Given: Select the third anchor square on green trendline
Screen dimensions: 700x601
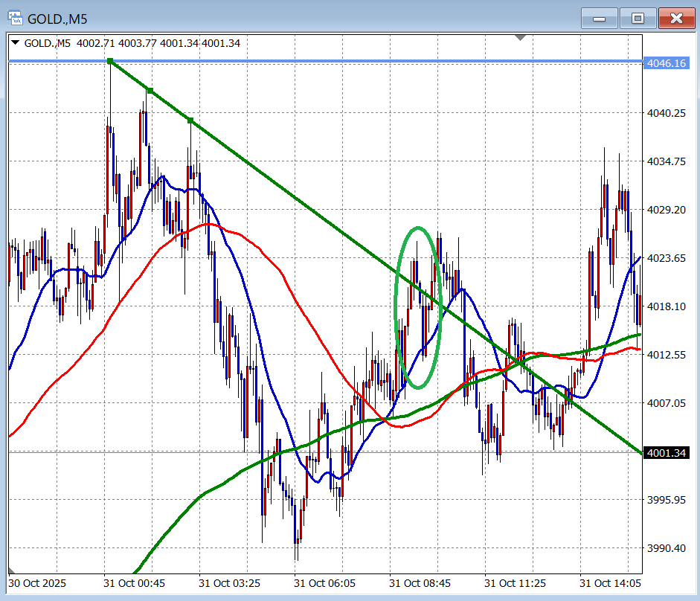Looking at the screenshot, I should click(190, 120).
